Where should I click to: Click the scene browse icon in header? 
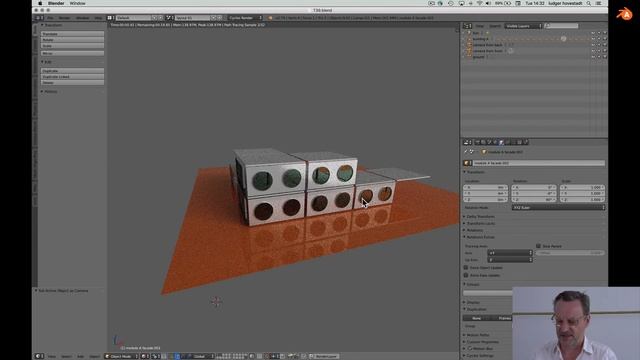[x=169, y=18]
